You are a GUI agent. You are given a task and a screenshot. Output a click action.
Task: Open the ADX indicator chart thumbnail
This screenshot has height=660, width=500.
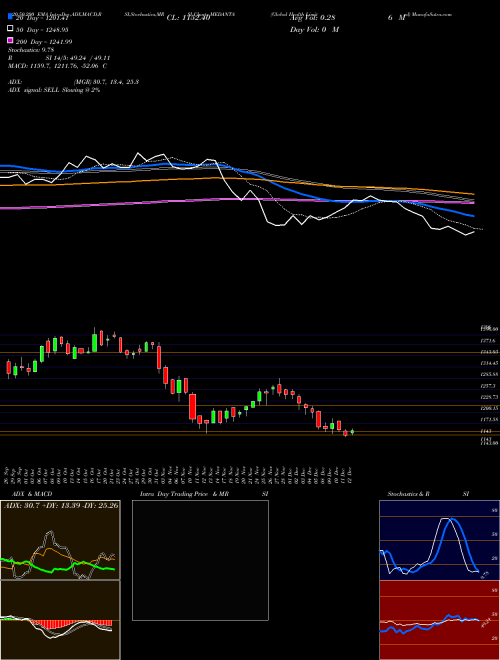click(60, 540)
